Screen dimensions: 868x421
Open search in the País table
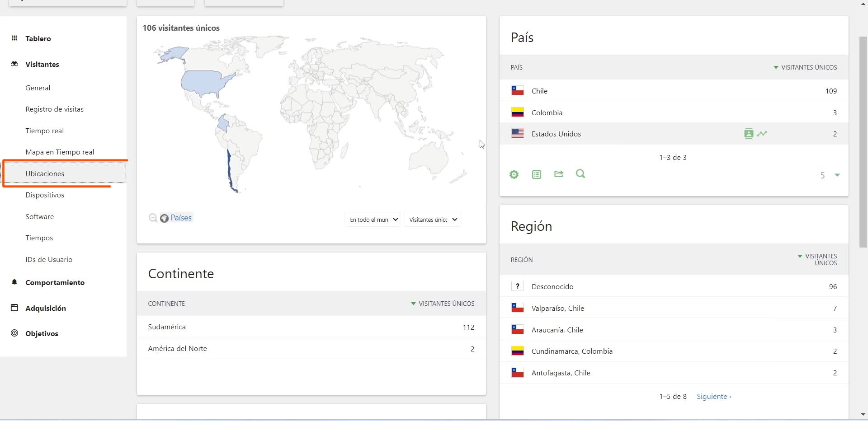pos(580,174)
